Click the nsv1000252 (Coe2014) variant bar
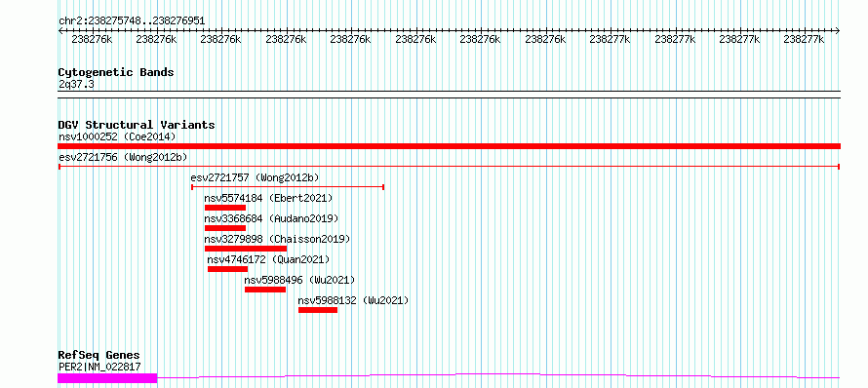The height and width of the screenshot is (388, 868). (x=449, y=146)
